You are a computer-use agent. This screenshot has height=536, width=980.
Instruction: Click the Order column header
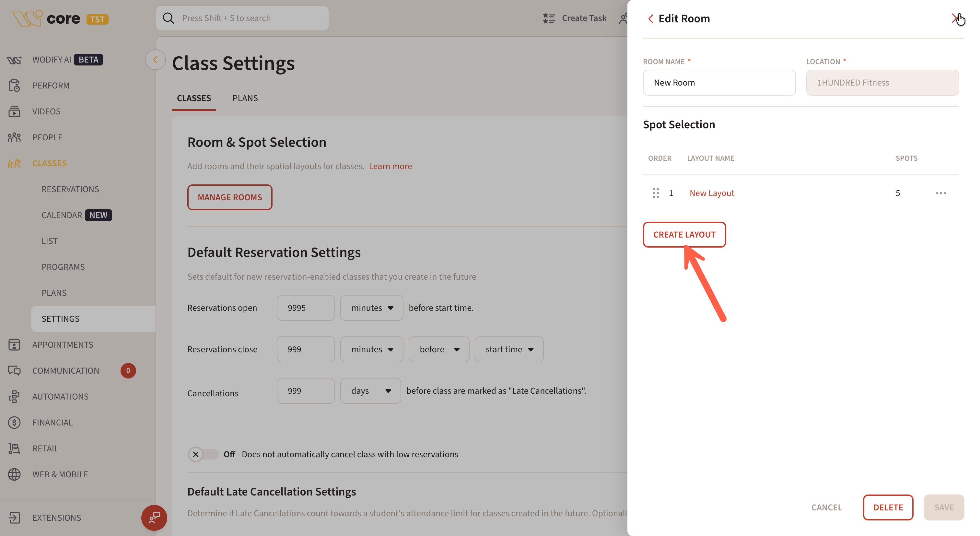(x=659, y=158)
